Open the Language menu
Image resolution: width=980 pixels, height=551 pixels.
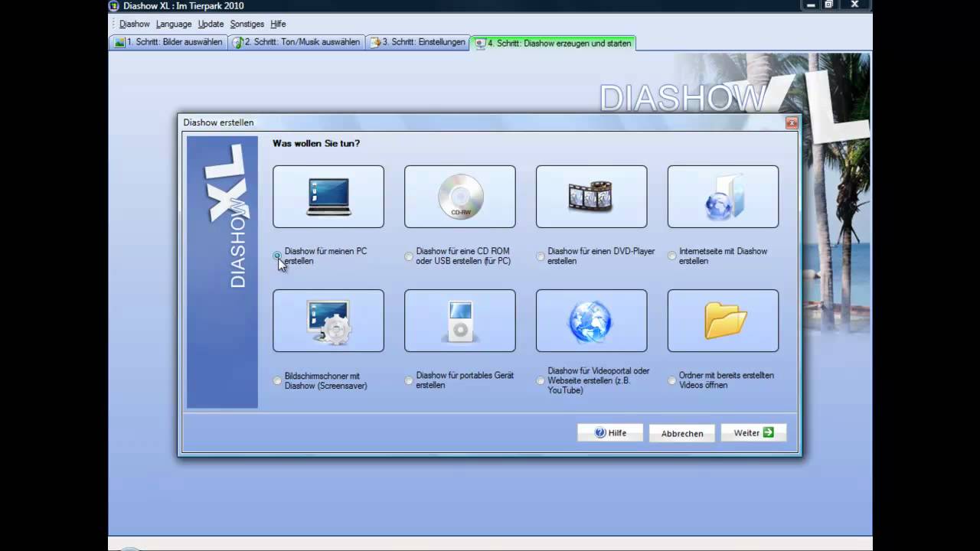(x=174, y=24)
